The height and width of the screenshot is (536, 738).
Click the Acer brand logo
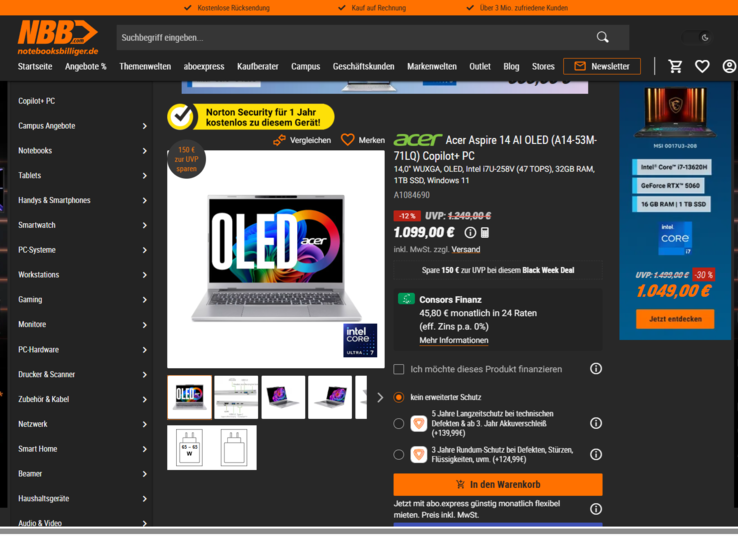[417, 140]
